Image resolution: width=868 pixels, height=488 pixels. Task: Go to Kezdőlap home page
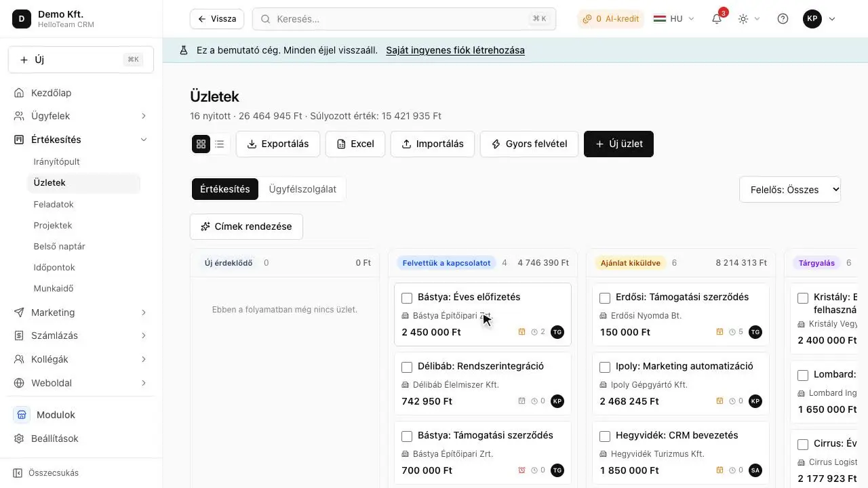tap(81, 93)
